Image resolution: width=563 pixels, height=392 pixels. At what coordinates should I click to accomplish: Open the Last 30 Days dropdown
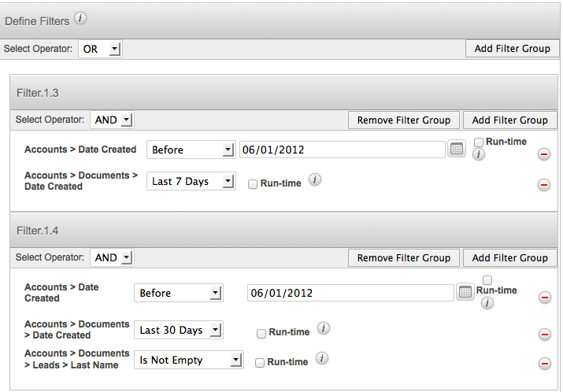pos(179,330)
